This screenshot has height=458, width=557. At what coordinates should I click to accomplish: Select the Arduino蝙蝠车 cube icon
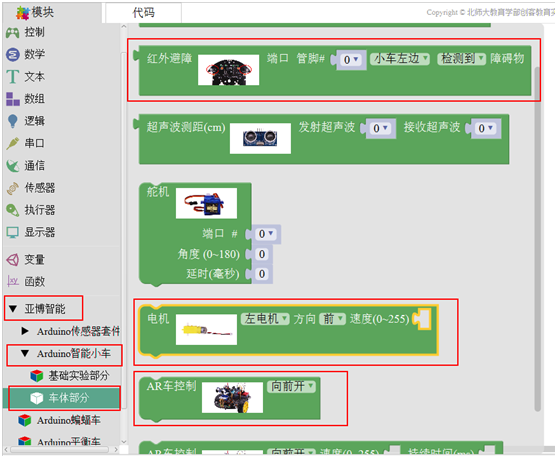click(x=25, y=420)
